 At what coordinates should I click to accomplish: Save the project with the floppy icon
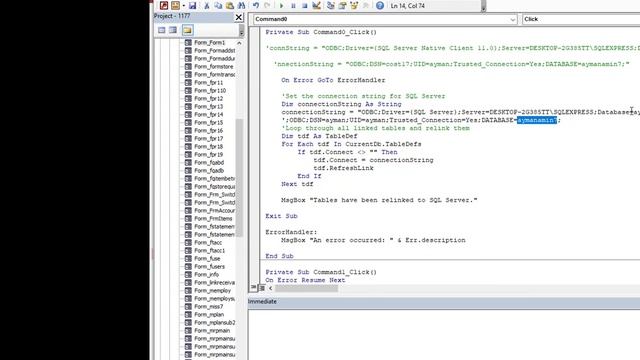click(192, 5)
